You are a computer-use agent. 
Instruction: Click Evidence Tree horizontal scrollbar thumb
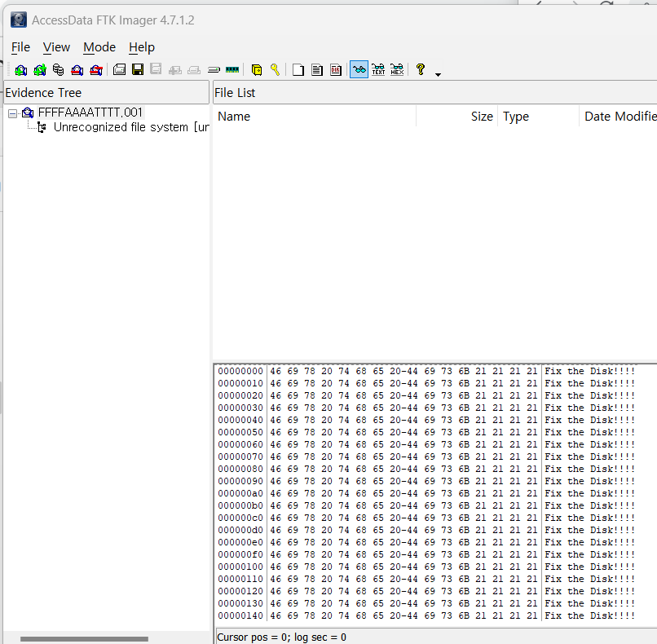click(x=84, y=638)
